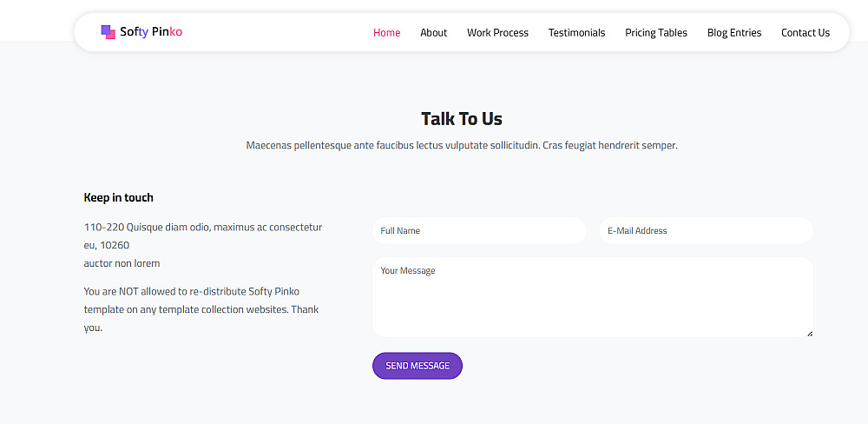868x424 pixels.
Task: Click the auctor non lorem line
Action: point(122,263)
